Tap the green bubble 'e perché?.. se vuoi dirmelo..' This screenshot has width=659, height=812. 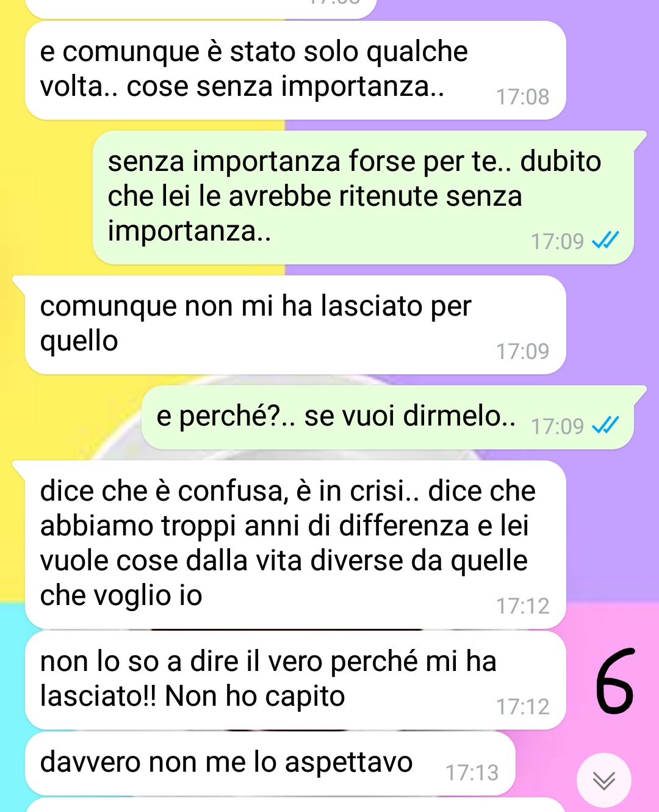pyautogui.click(x=387, y=417)
